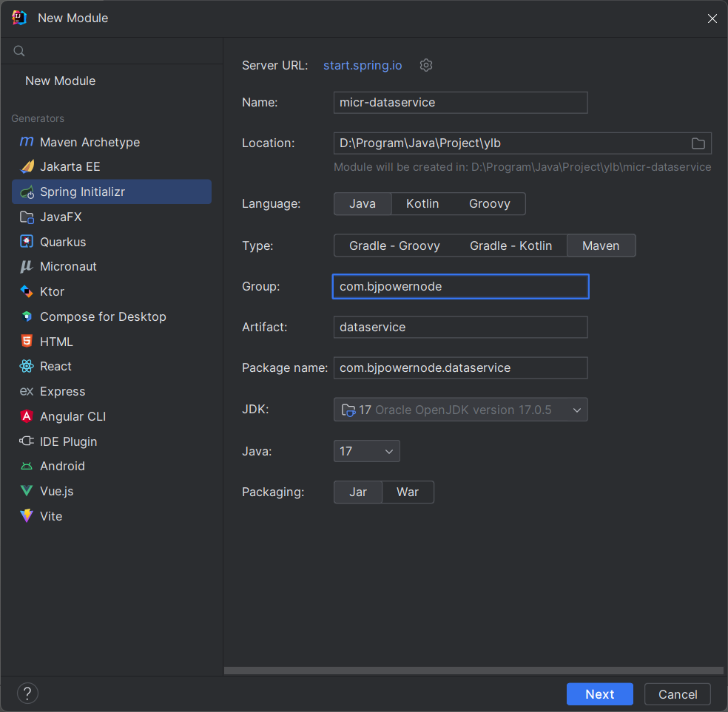Open the start.spring.io link
728x712 pixels.
363,65
